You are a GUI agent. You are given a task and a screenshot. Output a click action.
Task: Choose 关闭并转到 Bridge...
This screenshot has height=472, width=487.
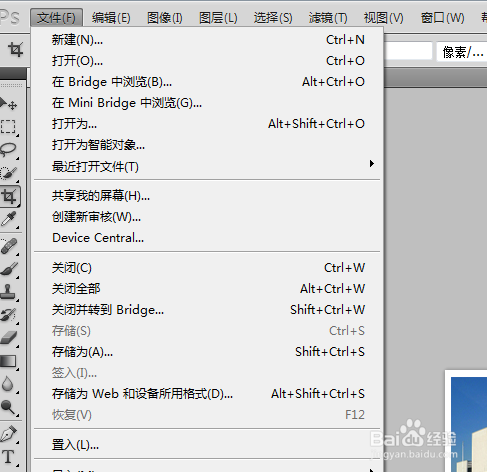208,310
